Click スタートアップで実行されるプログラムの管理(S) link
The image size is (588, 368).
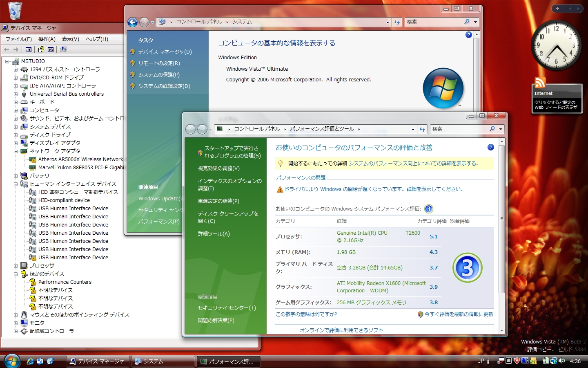click(232, 152)
